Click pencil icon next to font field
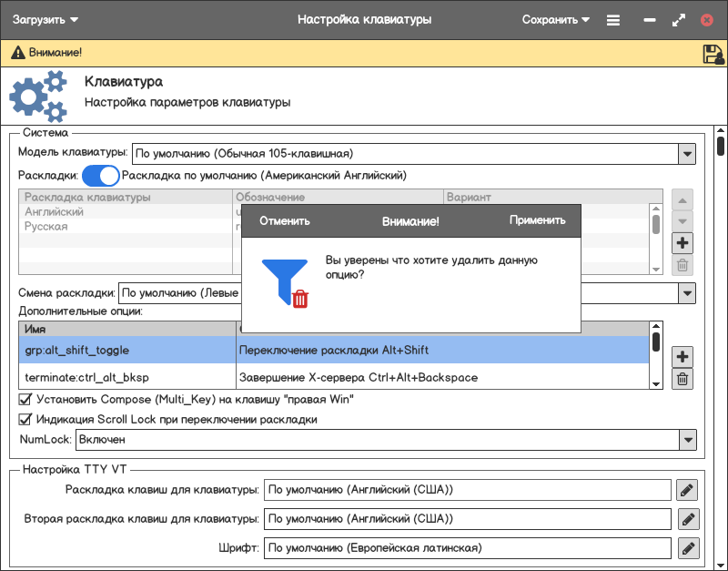 point(687,548)
